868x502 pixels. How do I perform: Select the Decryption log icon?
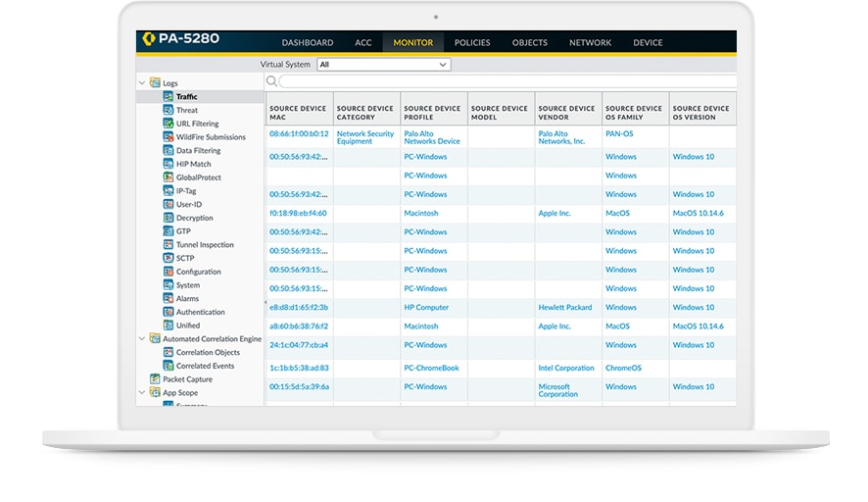[x=169, y=218]
